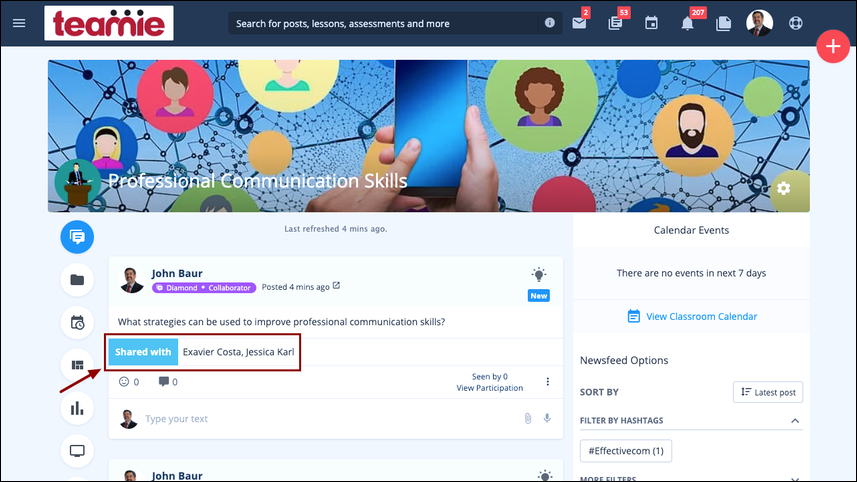Click the Calendar Events heading
This screenshot has height=482, width=857.
pyautogui.click(x=691, y=230)
